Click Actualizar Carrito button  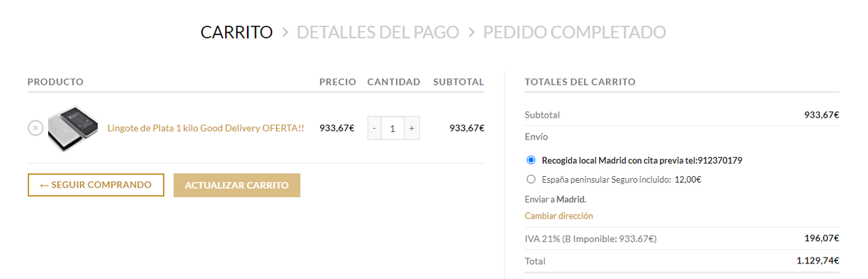tap(237, 185)
